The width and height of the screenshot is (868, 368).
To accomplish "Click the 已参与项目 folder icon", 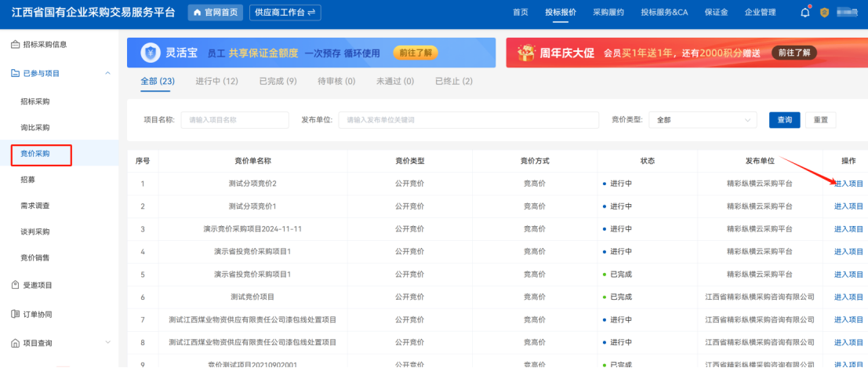I will coord(16,73).
